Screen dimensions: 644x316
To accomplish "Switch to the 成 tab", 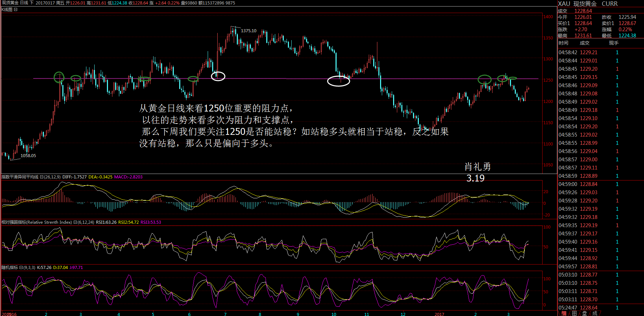I will 595,313.
